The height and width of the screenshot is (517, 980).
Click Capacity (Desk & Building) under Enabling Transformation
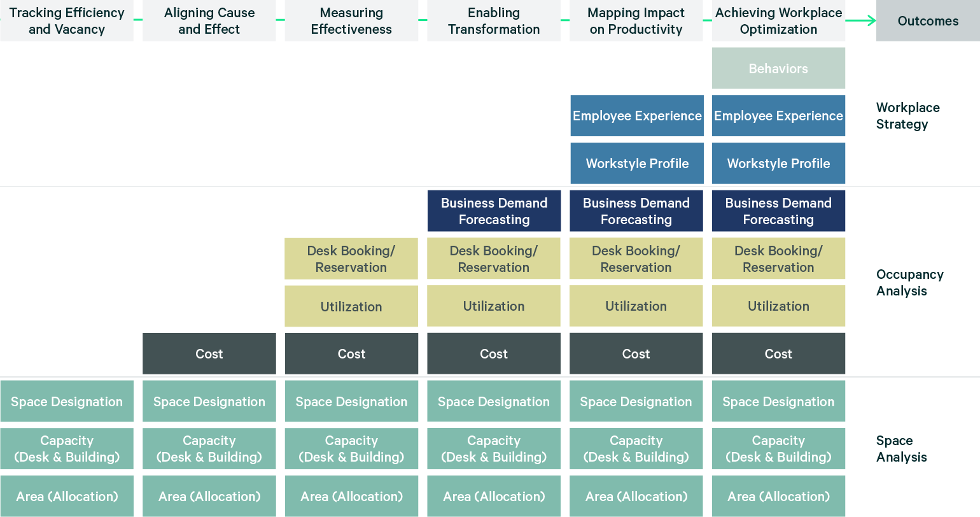(x=494, y=449)
